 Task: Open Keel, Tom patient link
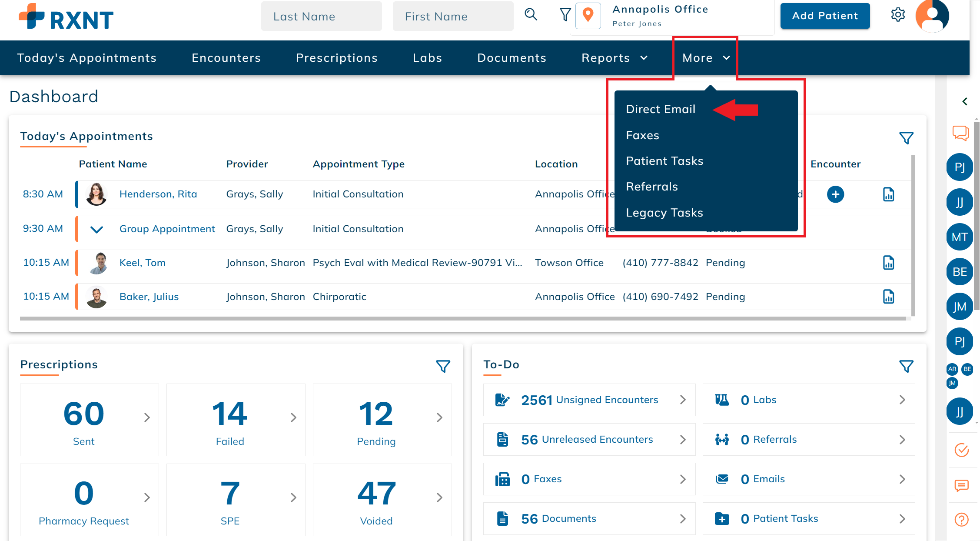[x=143, y=263]
